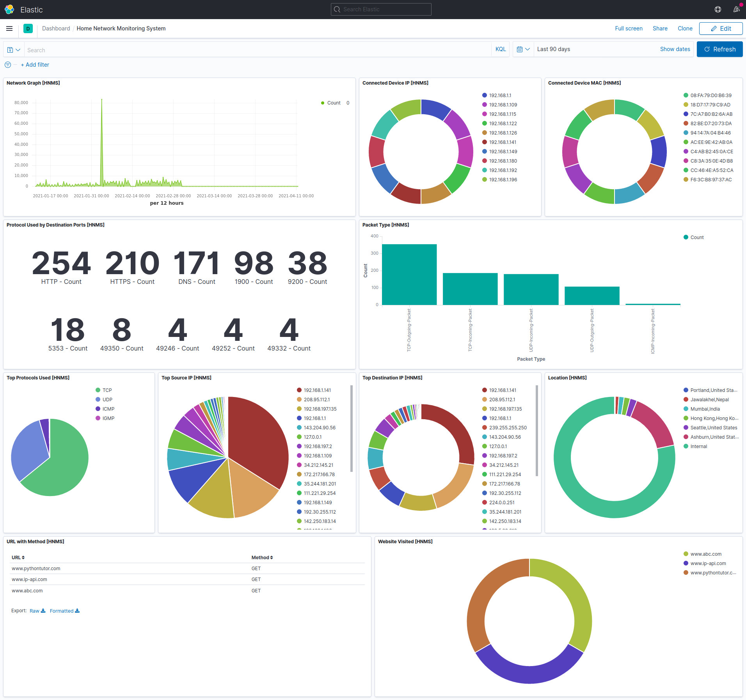746x700 pixels.
Task: Open the date quick menu dropdown
Action: coord(523,49)
